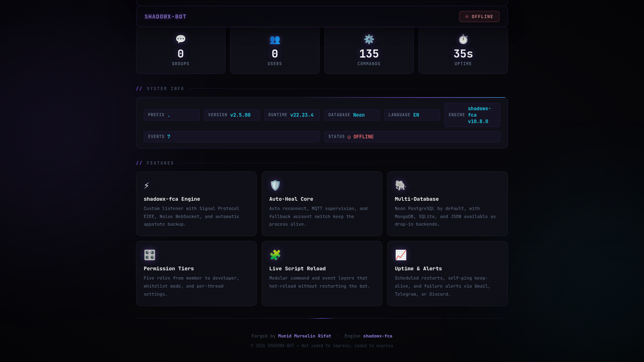This screenshot has height=362, width=644.
Task: Click the Users people icon
Action: pos(275,39)
